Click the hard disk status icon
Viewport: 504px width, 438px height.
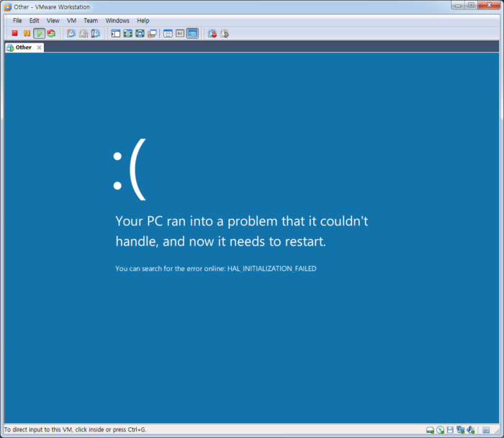[430, 430]
